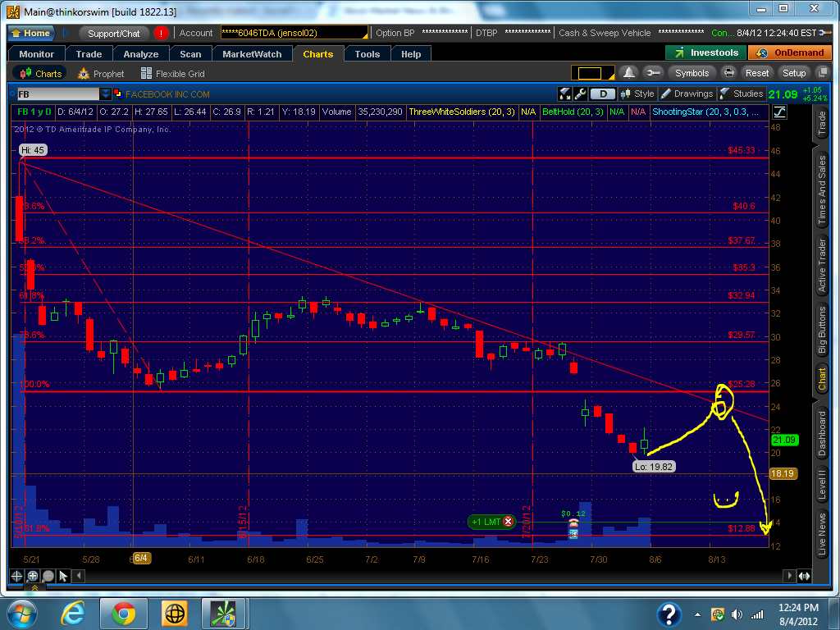Select the crosshair pan tool
This screenshot has width=840, height=630.
coord(16,576)
